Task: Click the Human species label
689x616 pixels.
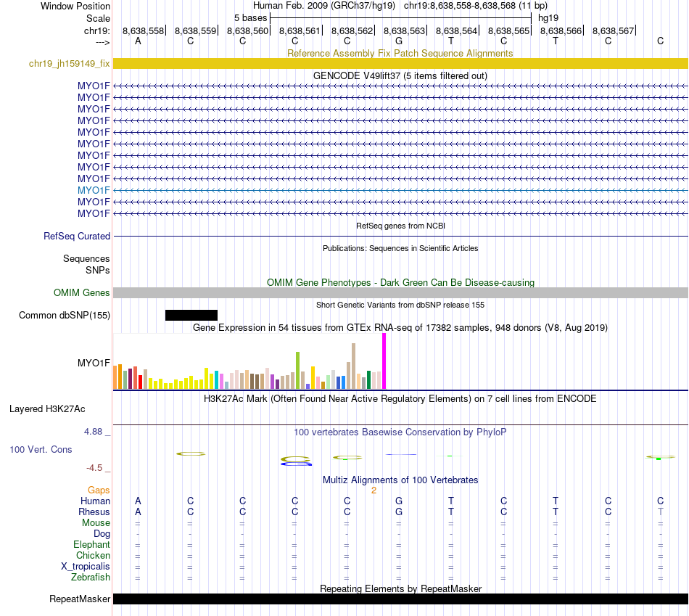Action: (x=95, y=501)
